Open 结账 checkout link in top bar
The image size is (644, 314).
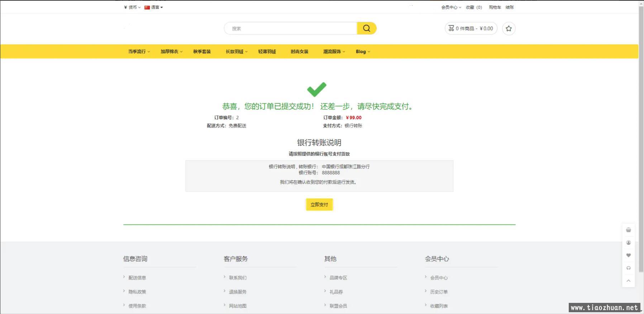pyautogui.click(x=510, y=7)
